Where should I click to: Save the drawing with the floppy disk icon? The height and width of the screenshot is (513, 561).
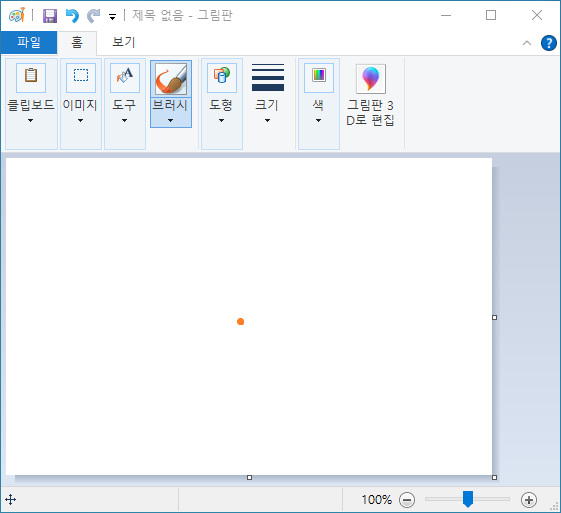click(50, 16)
